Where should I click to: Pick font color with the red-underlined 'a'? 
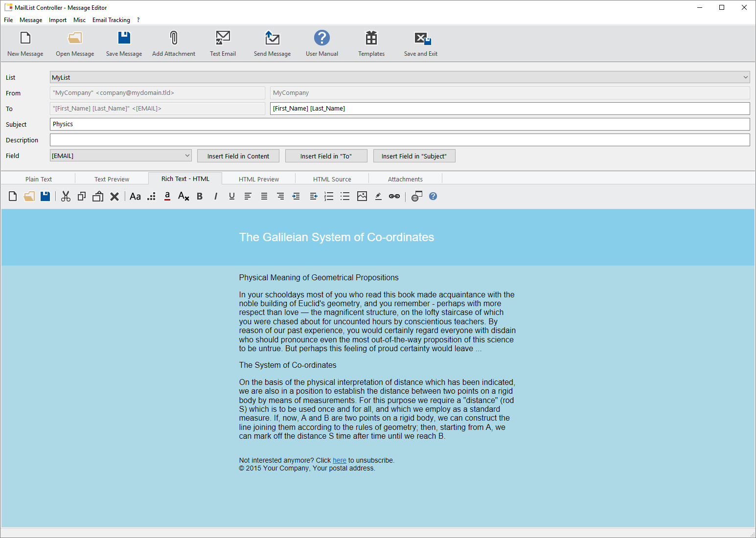pyautogui.click(x=167, y=196)
